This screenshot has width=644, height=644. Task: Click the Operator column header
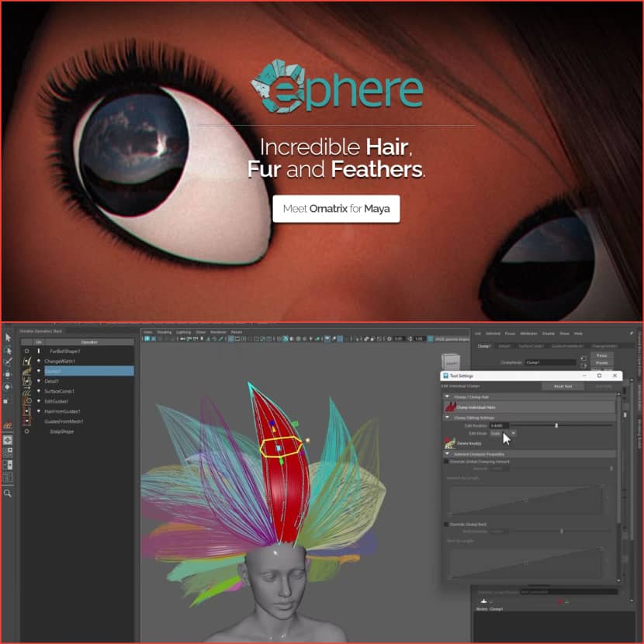(89, 342)
